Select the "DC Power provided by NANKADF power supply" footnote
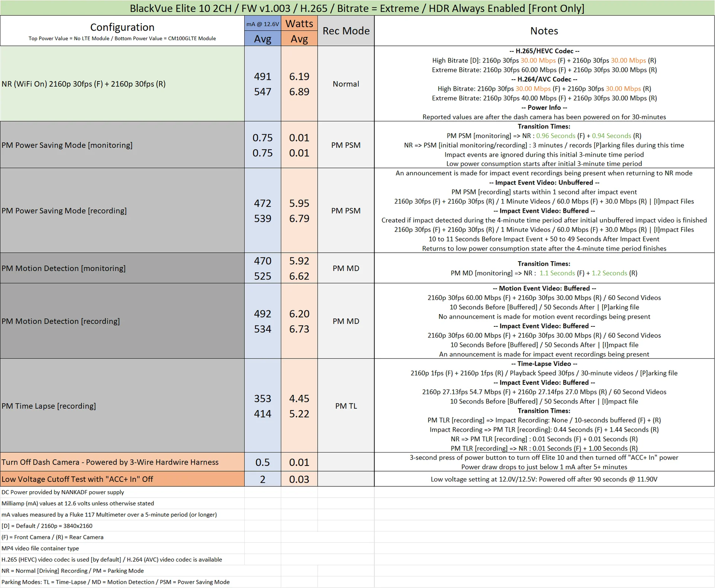The width and height of the screenshot is (715, 588). point(63,492)
